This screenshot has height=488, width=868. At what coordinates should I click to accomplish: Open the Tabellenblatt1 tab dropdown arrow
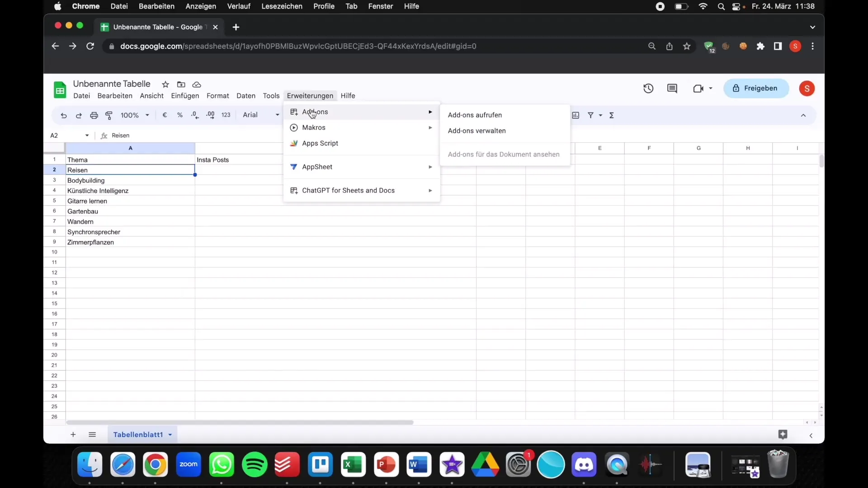point(170,435)
